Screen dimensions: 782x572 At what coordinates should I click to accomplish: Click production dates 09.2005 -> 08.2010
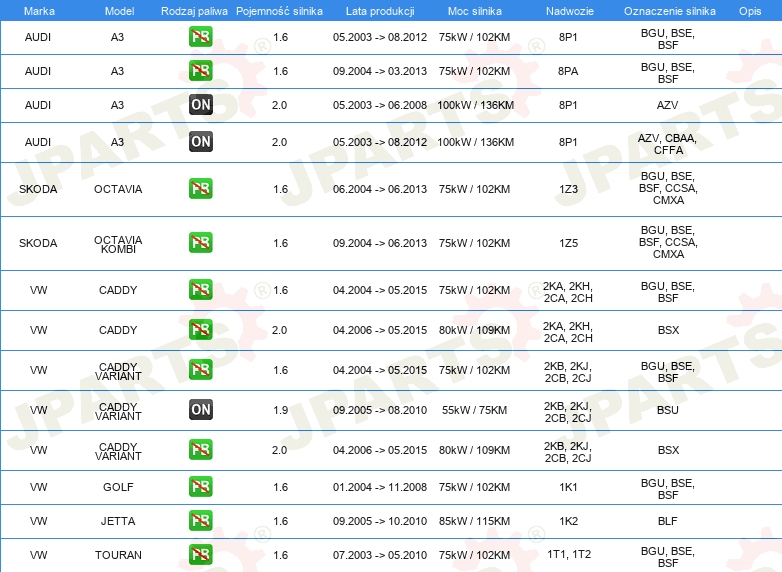click(380, 410)
